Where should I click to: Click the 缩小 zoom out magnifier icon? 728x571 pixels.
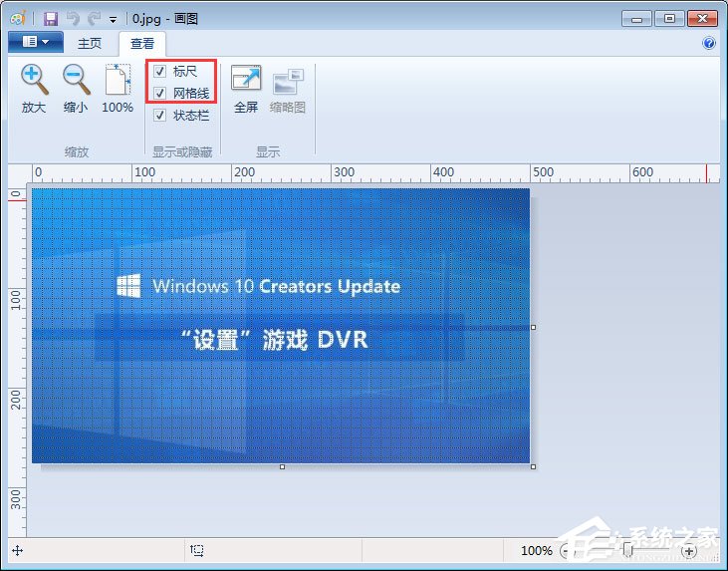(75, 80)
